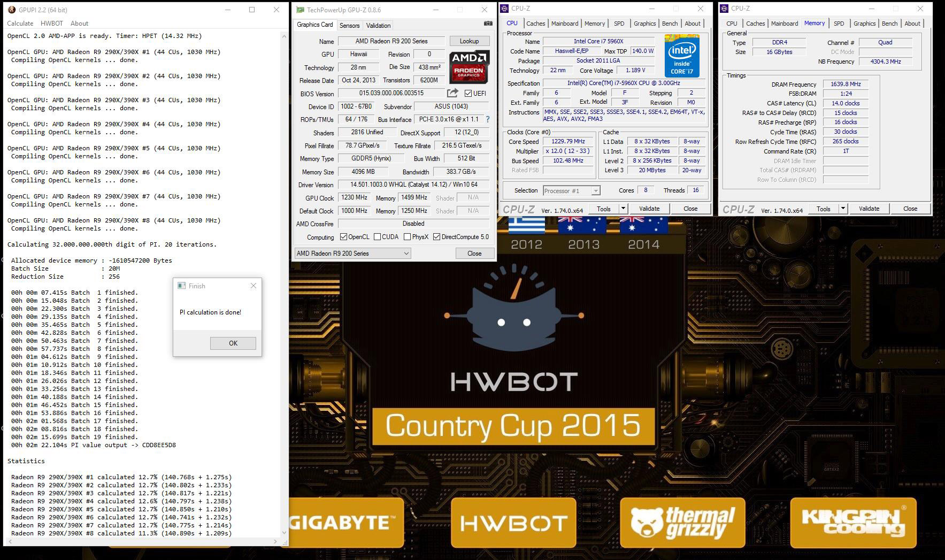Open the Processor #1 selection dropdown
The height and width of the screenshot is (560, 945).
571,191
